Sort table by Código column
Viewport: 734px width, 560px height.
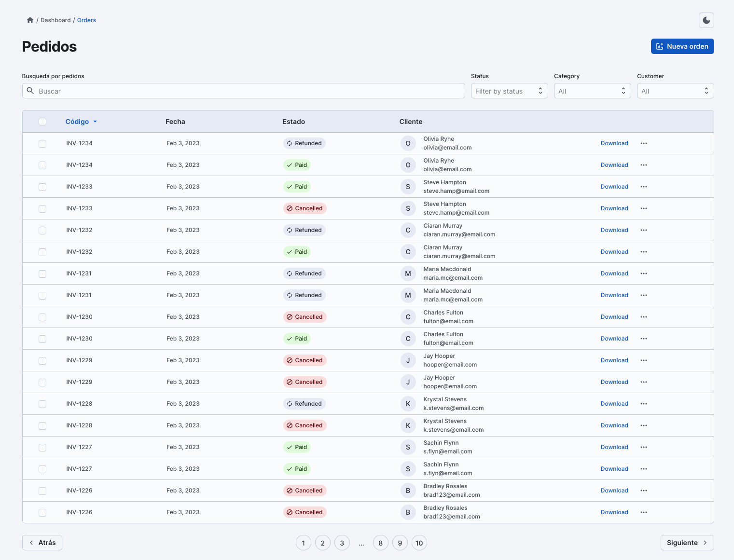point(81,122)
